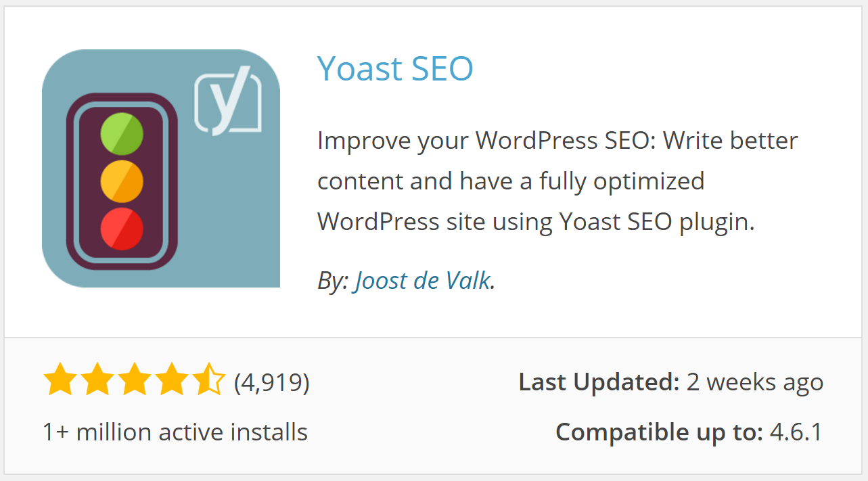Click the first rating star
This screenshot has width=868, height=481.
coord(60,380)
